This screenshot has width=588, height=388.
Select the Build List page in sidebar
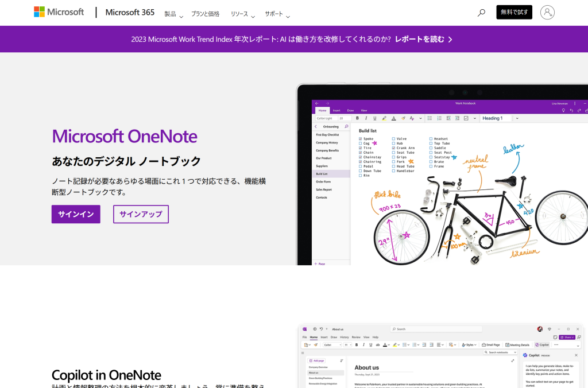tap(331, 174)
